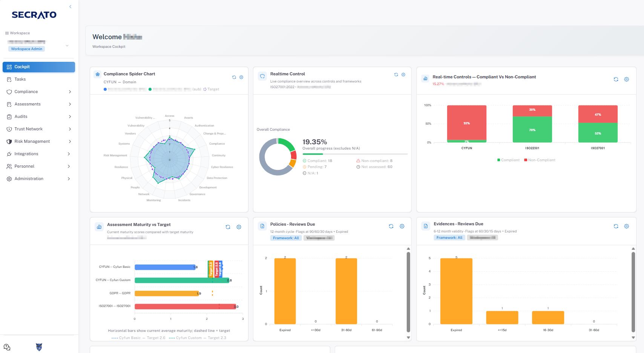
Task: Expand the Assessments submenu chevron
Action: [x=70, y=104]
